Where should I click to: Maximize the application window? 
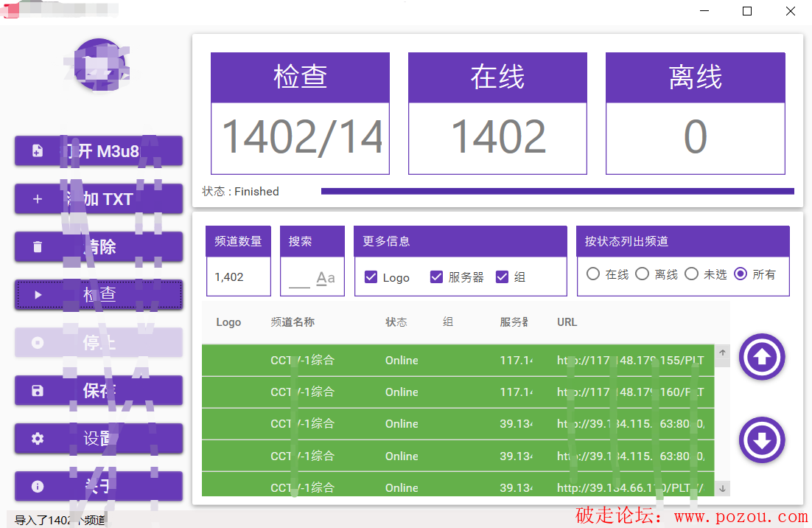746,11
